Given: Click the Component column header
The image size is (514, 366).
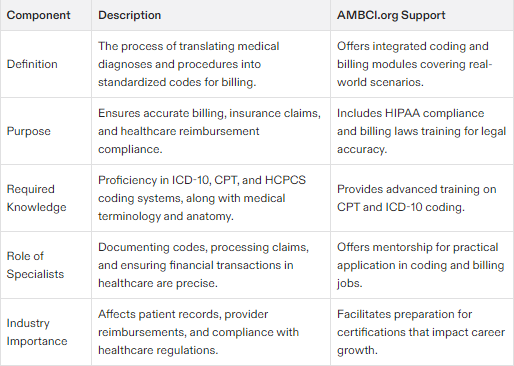Looking at the screenshot, I should tap(38, 15).
